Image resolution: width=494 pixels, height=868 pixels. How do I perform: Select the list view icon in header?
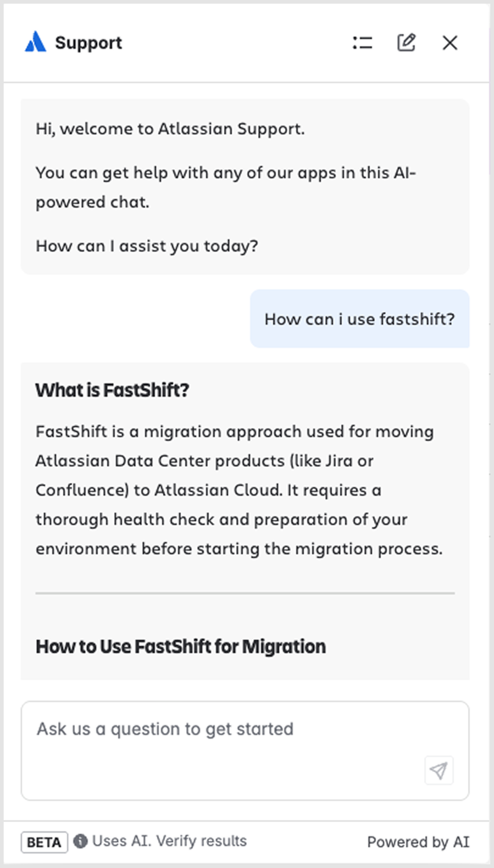click(x=362, y=42)
